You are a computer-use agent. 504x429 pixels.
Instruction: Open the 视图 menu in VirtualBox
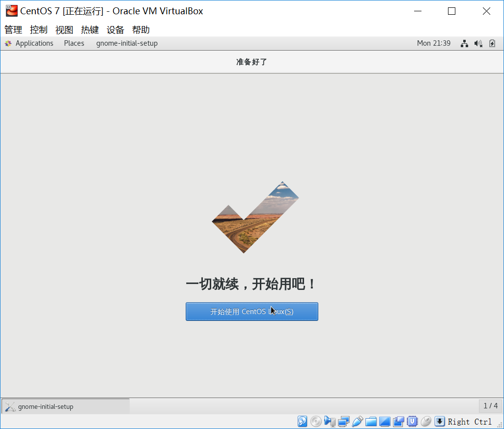[x=64, y=30]
